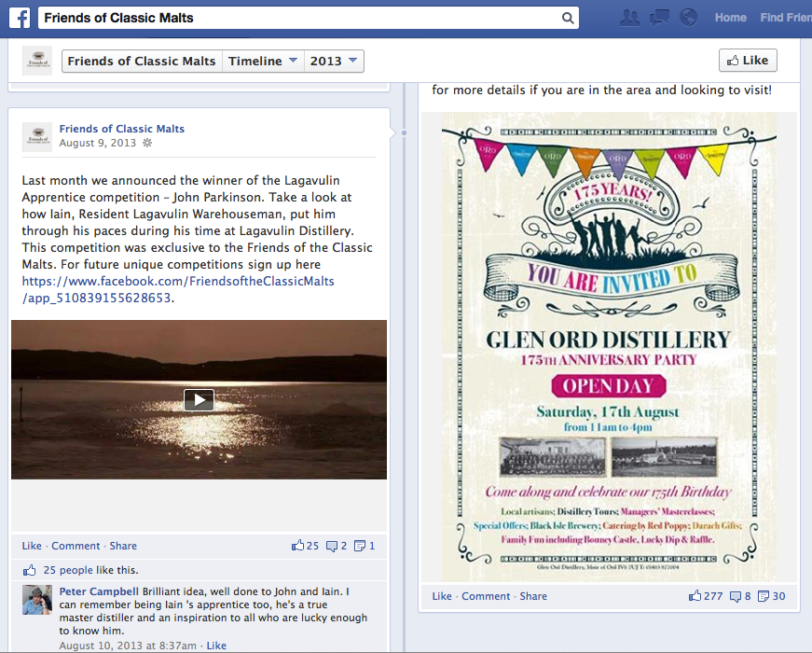The image size is (812, 653).
Task: Open the FriendsoftheClassicMalts app link
Action: pyautogui.click(x=178, y=289)
